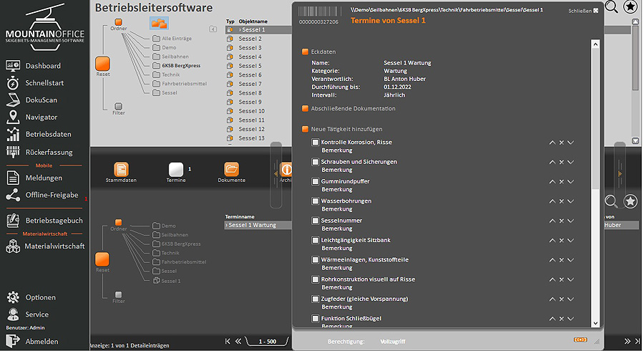644x351 pixels.
Task: Click Abmelden to log out
Action: [42, 342]
